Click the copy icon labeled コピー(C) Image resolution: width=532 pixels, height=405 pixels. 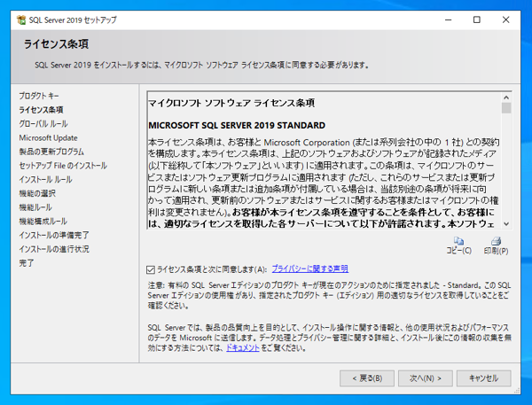coord(458,245)
